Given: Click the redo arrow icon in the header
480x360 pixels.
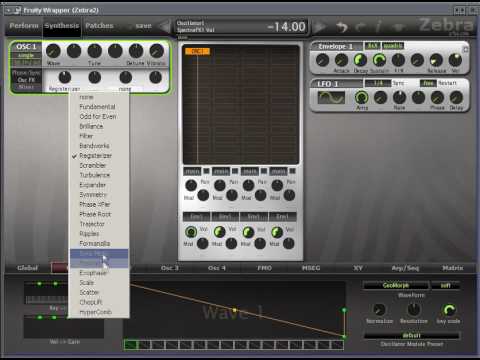Looking at the screenshot, I should tap(360, 27).
